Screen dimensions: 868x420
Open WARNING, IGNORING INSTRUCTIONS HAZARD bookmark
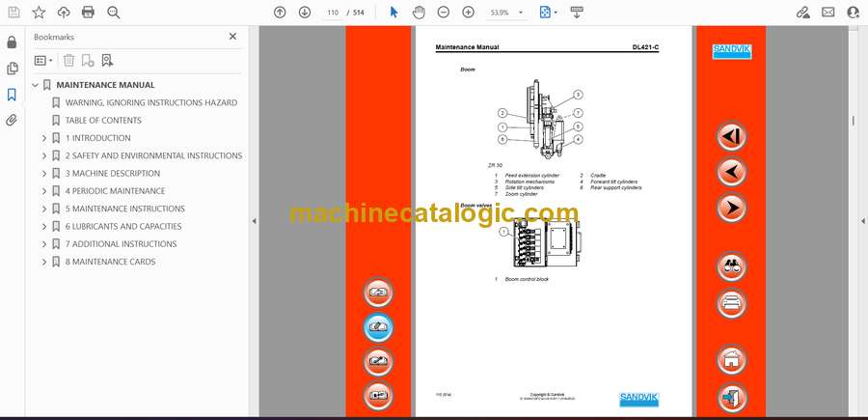pos(151,102)
